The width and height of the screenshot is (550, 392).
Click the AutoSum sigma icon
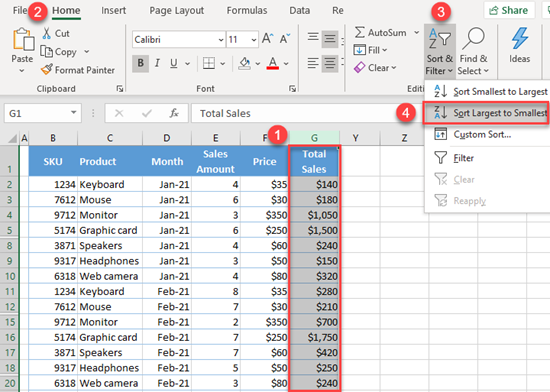[x=360, y=32]
